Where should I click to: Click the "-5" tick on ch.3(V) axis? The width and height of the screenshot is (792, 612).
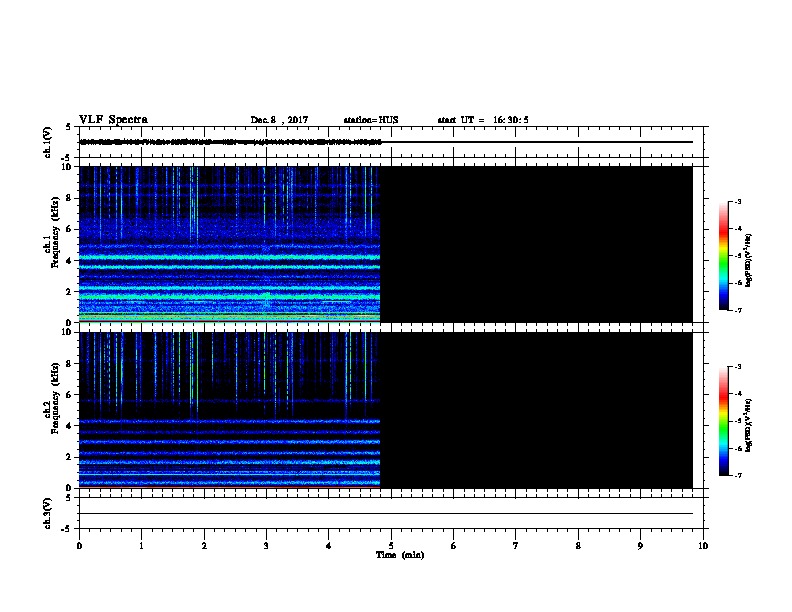click(67, 529)
